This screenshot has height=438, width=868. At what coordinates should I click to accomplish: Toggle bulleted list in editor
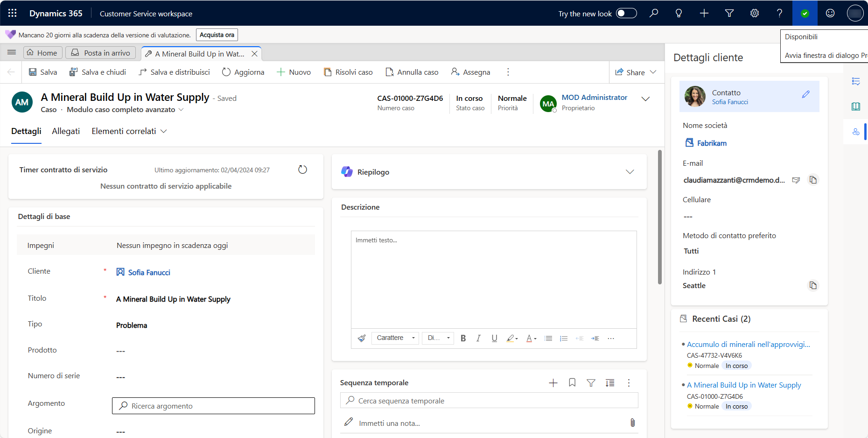(x=548, y=338)
